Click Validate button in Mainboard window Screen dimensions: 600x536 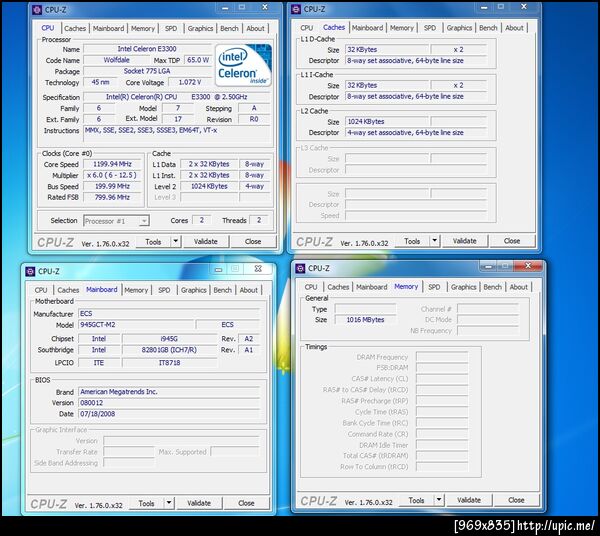[199, 503]
